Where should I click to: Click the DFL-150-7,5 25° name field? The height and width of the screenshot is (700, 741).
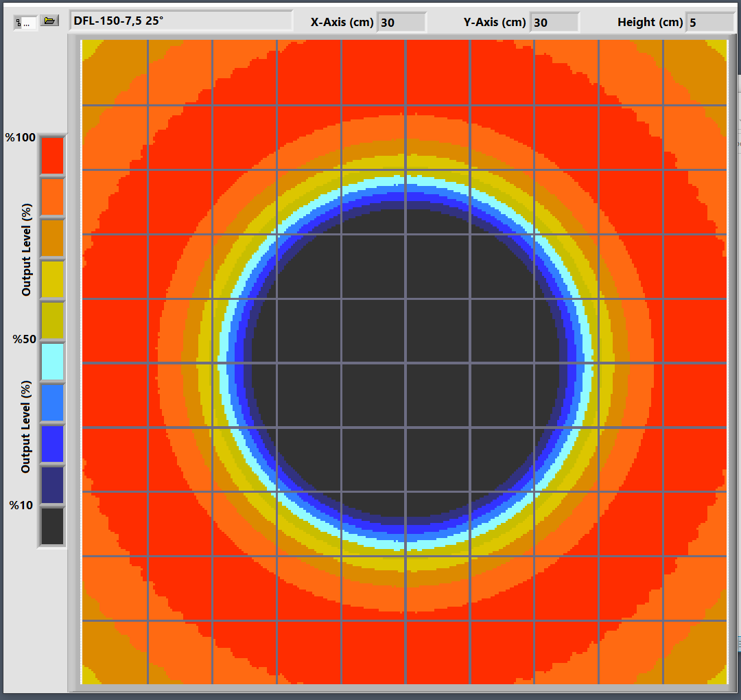[x=181, y=21]
